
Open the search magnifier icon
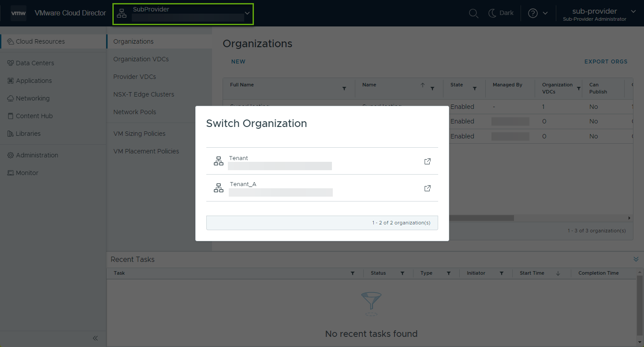pos(473,13)
